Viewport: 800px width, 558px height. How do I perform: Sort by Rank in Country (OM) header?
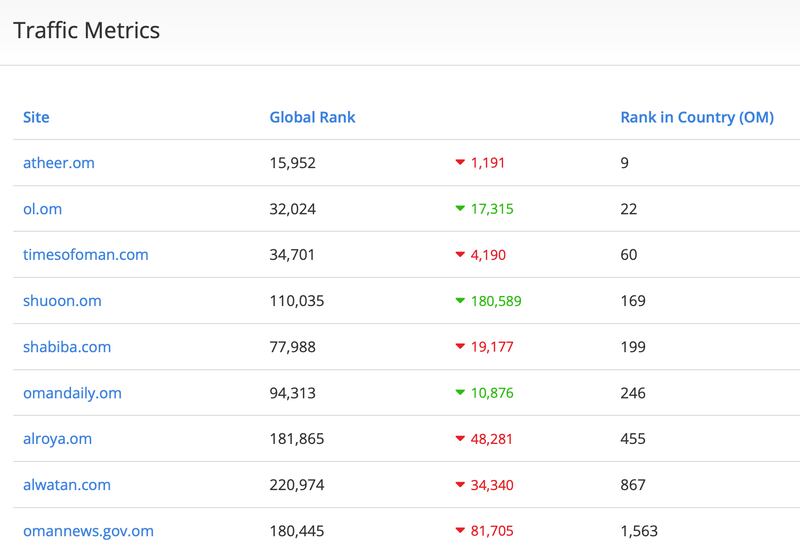(x=697, y=117)
